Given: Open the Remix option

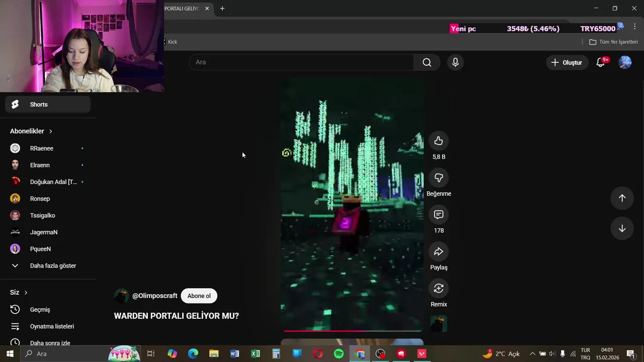Looking at the screenshot, I should (439, 288).
